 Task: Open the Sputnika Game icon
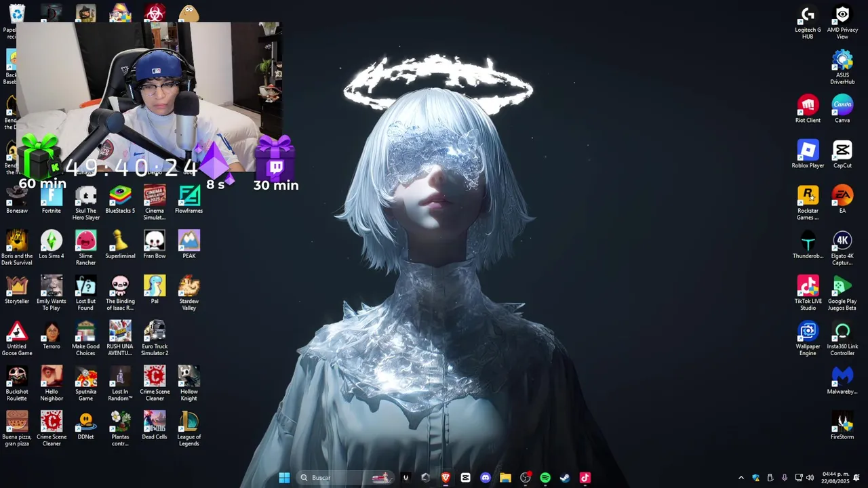86,384
